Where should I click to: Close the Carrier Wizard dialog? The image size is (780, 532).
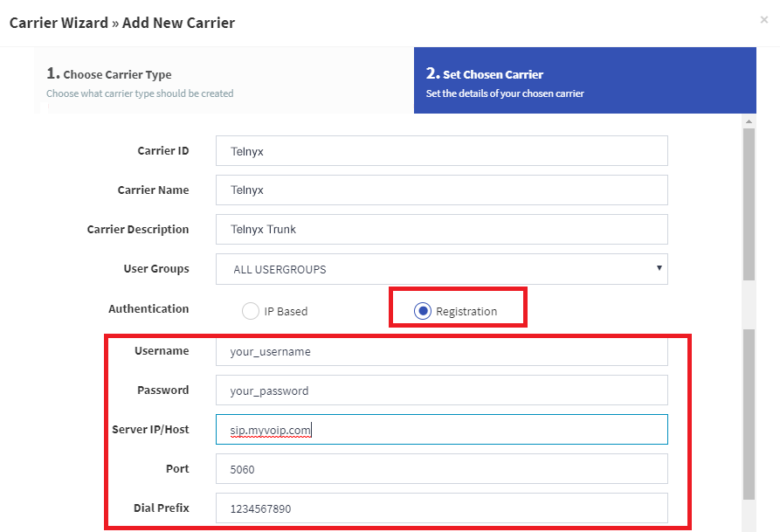coord(763,19)
